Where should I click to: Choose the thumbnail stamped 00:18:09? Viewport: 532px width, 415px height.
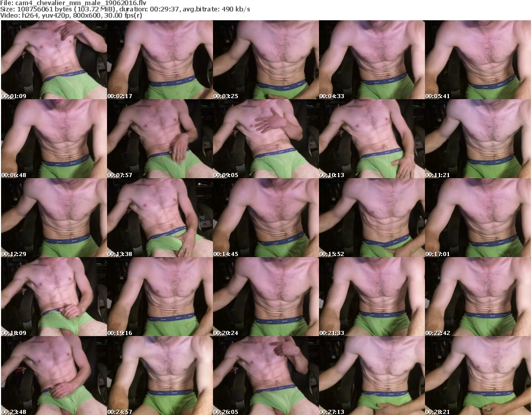[x=54, y=297]
